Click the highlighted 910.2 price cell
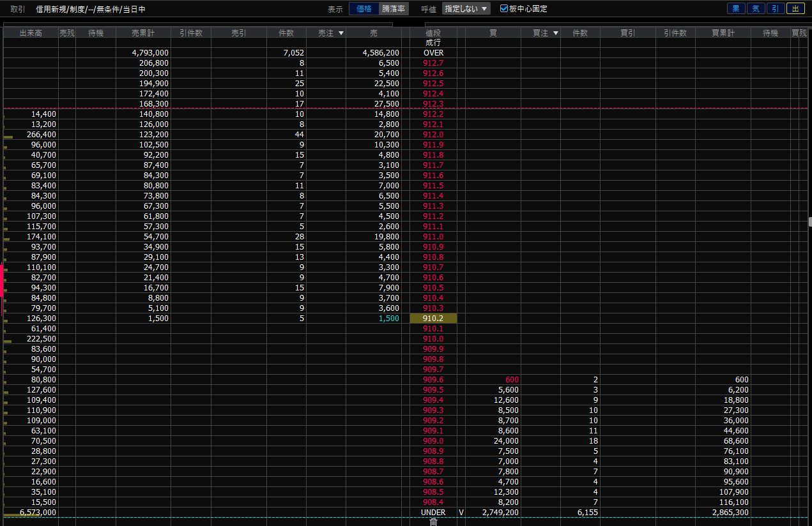 point(433,319)
